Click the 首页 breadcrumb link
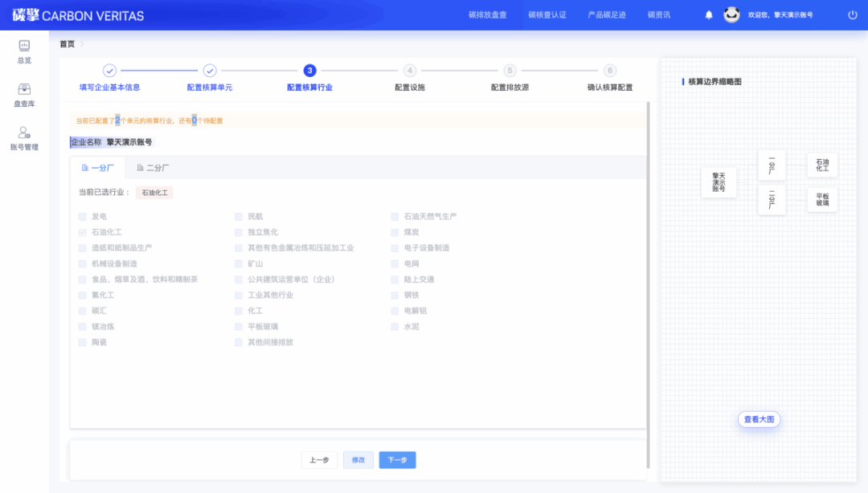Viewport: 868px width, 493px height. point(67,43)
